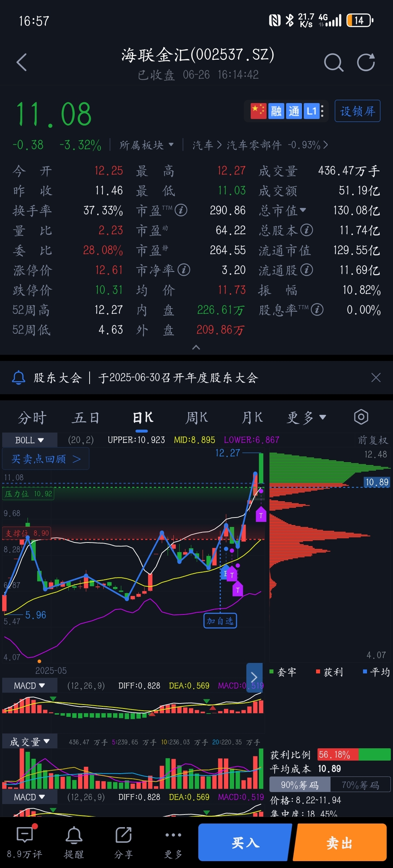The width and height of the screenshot is (393, 868).
Task: Expand 所属板块 dropdown
Action: [147, 145]
